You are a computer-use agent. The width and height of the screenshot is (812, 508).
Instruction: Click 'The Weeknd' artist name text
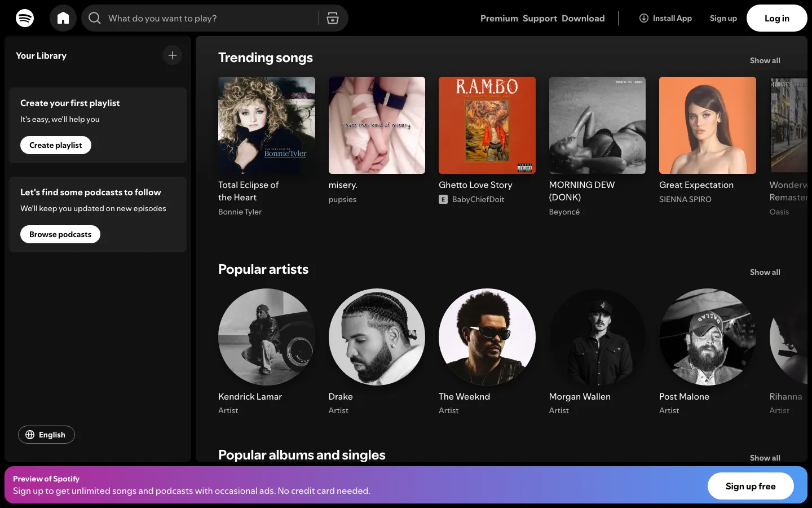[464, 396]
